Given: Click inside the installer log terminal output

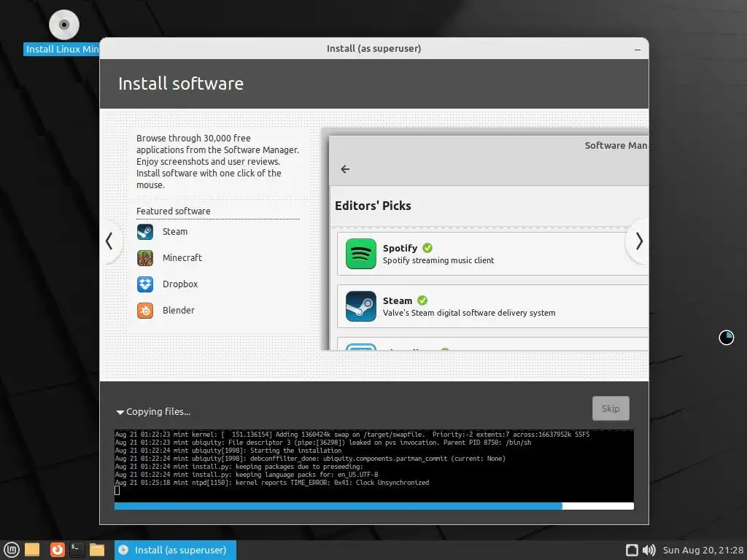Looking at the screenshot, I should tap(374, 465).
